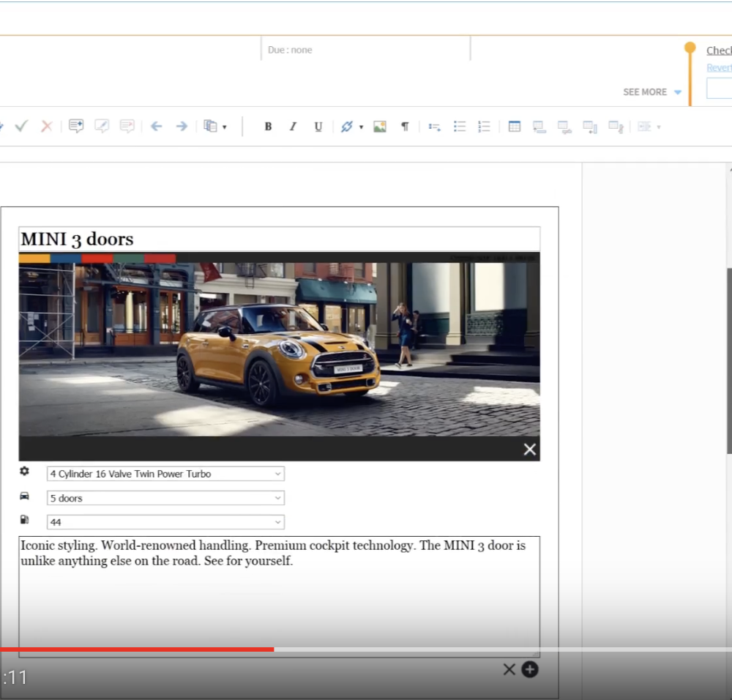Insert a bulleted list

[x=460, y=127]
